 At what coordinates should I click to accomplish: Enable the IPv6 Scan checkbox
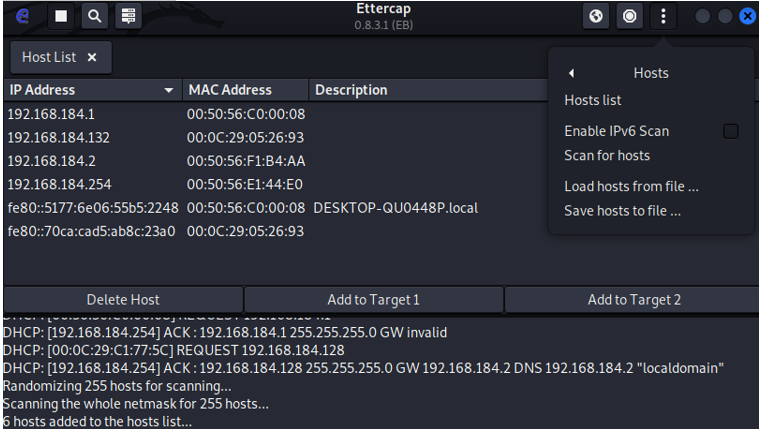click(731, 131)
